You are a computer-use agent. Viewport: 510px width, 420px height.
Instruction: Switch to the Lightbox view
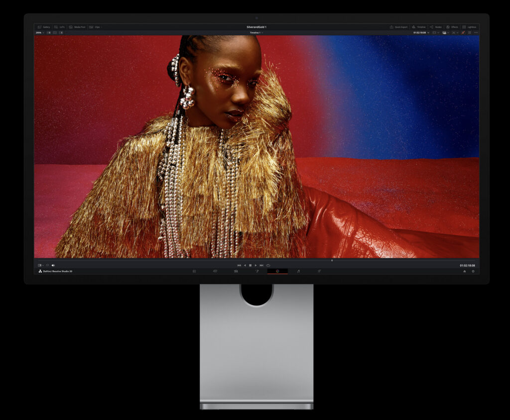coord(472,27)
